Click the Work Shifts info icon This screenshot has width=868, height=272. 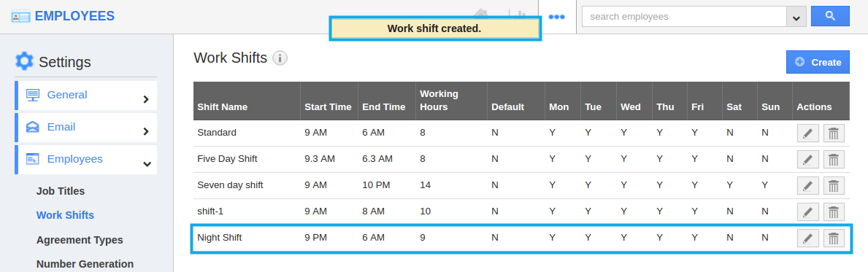coord(280,58)
